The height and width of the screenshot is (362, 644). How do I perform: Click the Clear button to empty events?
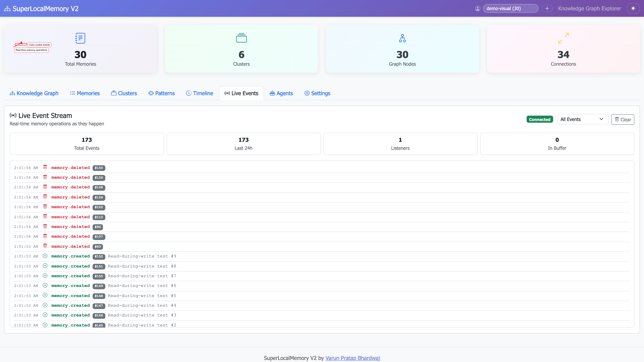click(x=623, y=119)
